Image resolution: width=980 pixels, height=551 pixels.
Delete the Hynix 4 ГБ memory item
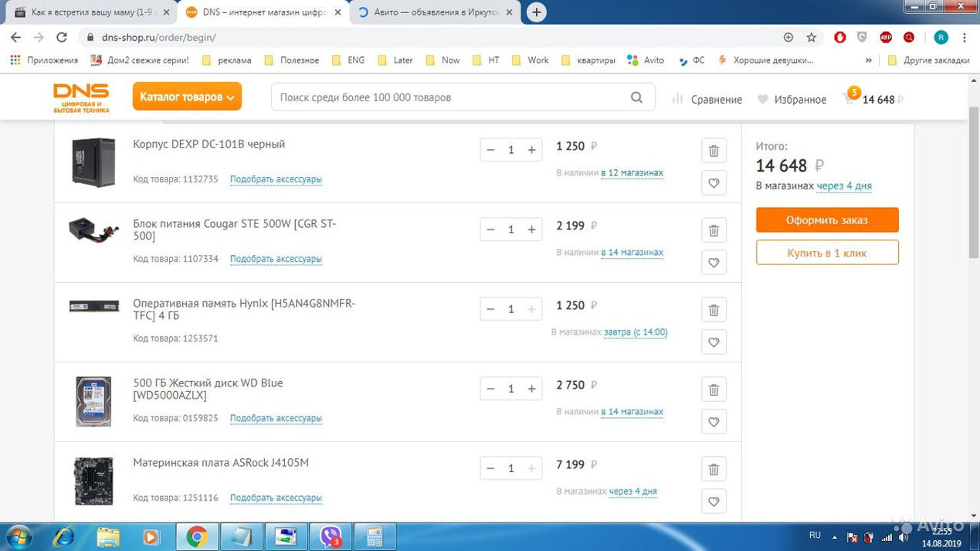click(714, 310)
